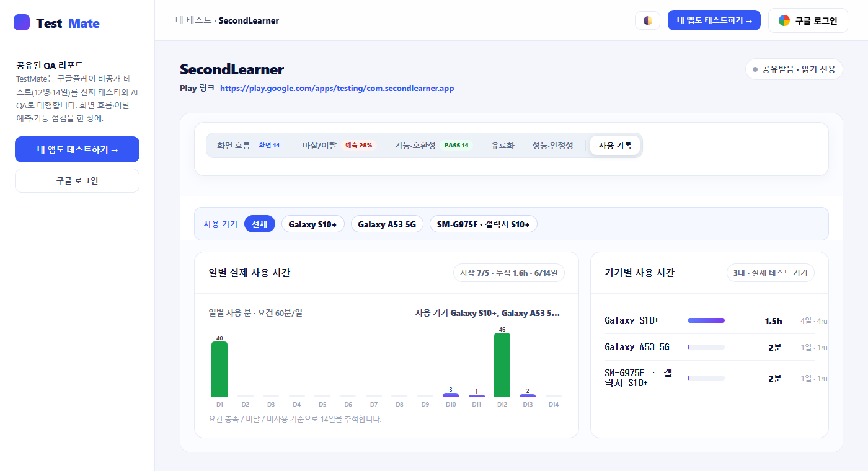This screenshot has width=868, height=471.
Task: Click the Google logo in 구글 로그인 header button
Action: tap(784, 20)
